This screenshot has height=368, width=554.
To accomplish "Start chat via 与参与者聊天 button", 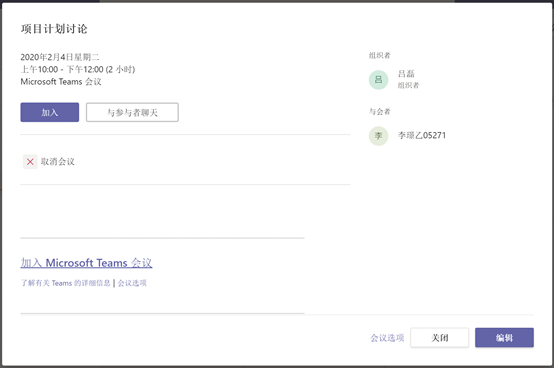I will 132,112.
